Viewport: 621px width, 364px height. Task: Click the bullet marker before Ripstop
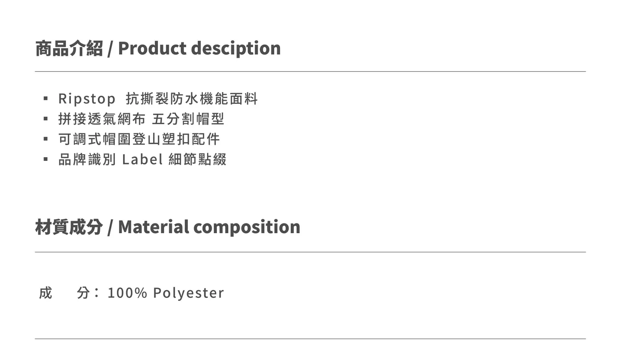(46, 98)
